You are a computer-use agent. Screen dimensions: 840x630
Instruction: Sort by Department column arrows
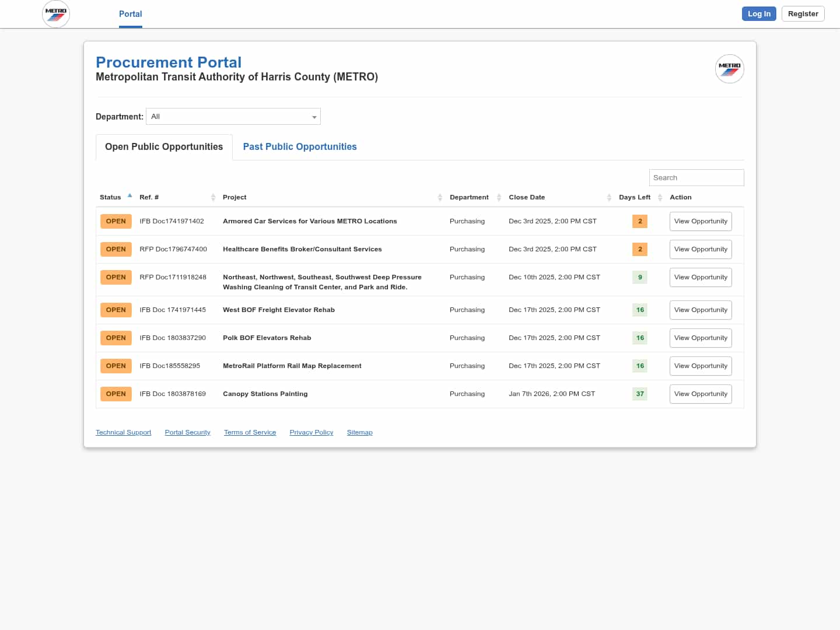point(499,197)
